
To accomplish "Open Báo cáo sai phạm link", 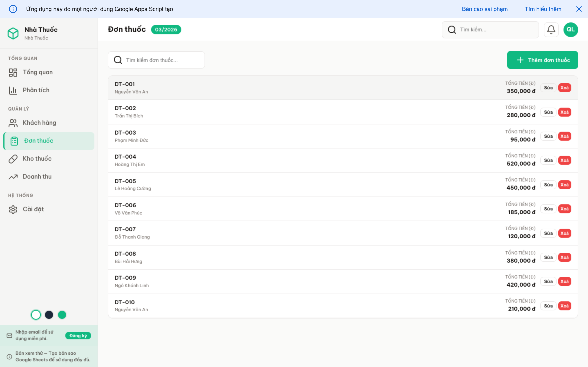I will [x=485, y=9].
